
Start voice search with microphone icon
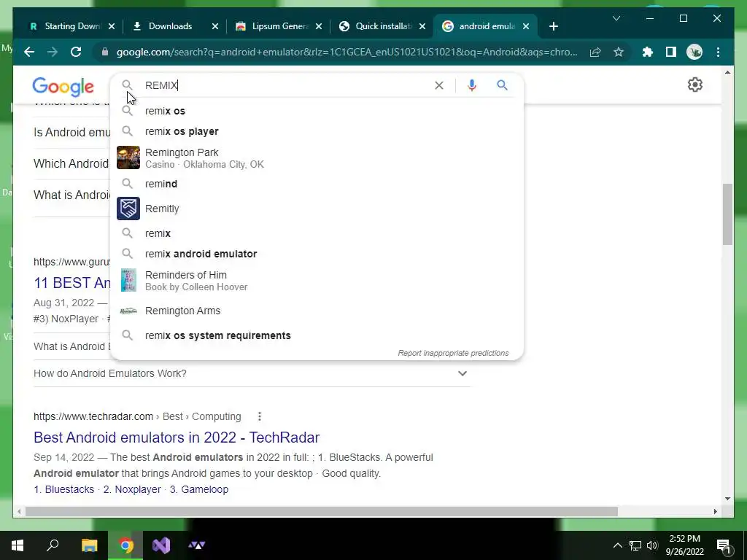click(472, 85)
